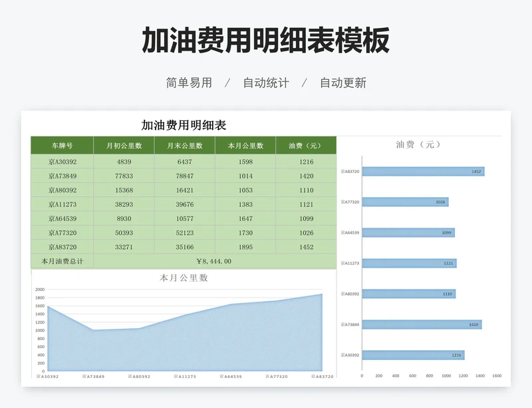The height and width of the screenshot is (408, 532).
Task: Select the 京A64539 bar in bar chart
Action: click(x=408, y=233)
